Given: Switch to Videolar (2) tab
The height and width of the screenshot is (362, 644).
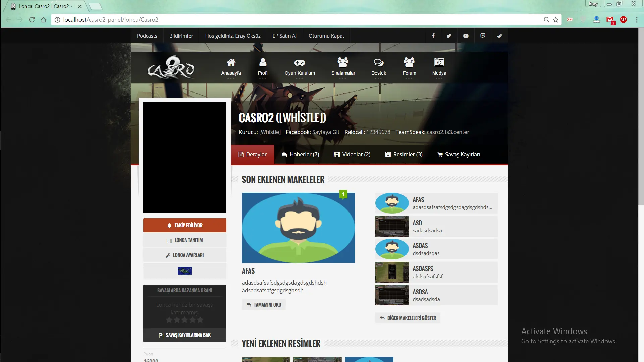Looking at the screenshot, I should coord(352,154).
